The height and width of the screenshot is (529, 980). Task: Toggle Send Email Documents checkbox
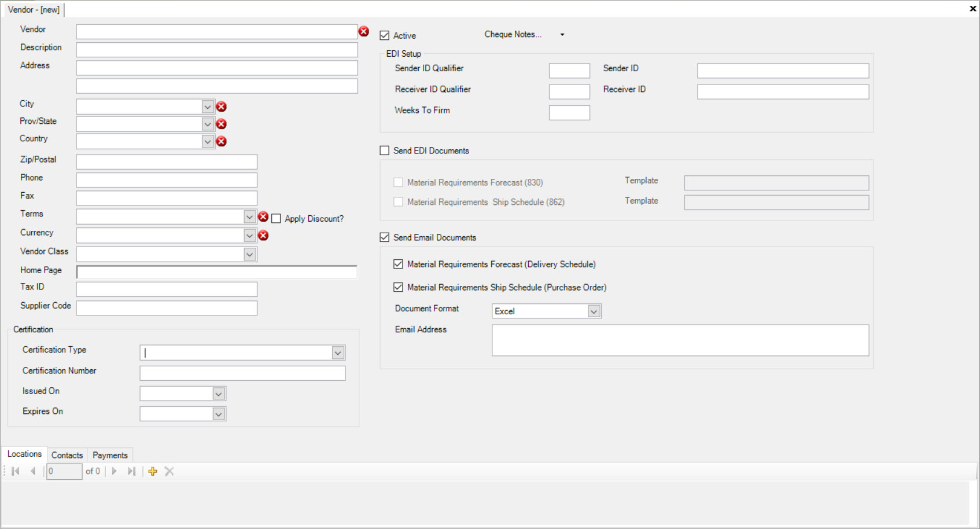coord(385,237)
